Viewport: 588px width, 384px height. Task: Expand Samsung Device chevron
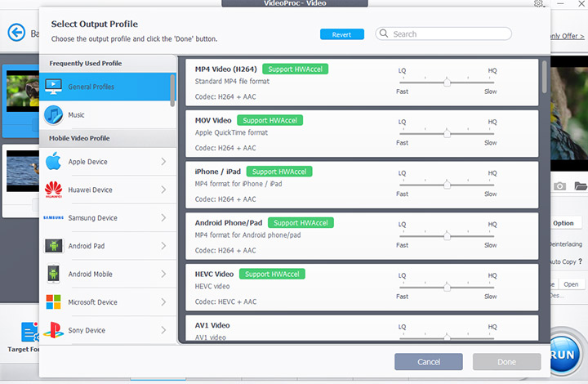[x=163, y=217]
